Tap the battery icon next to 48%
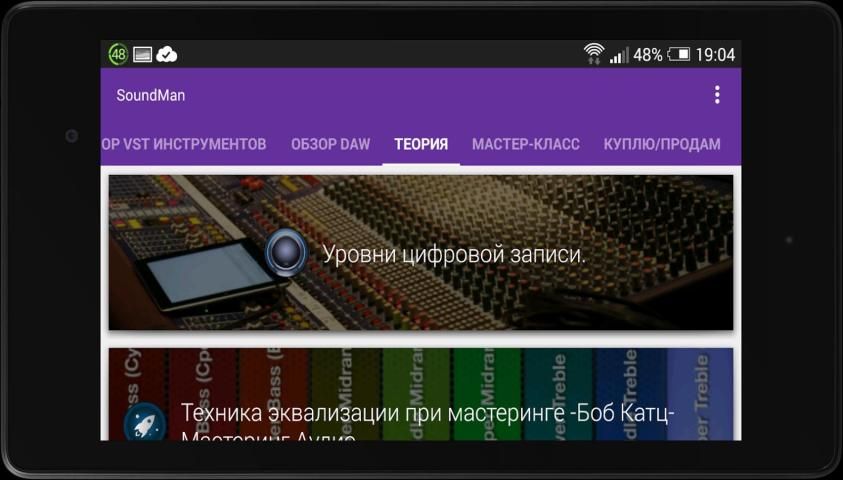 pos(679,55)
